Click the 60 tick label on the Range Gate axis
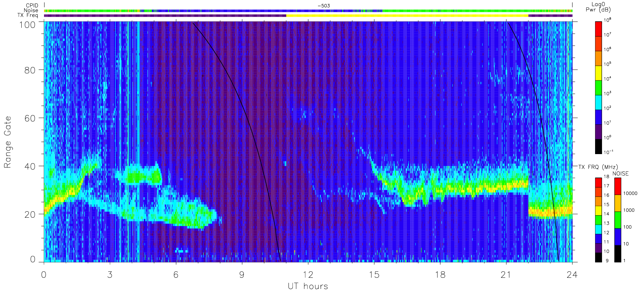The height and width of the screenshot is (297, 644). [x=30, y=118]
